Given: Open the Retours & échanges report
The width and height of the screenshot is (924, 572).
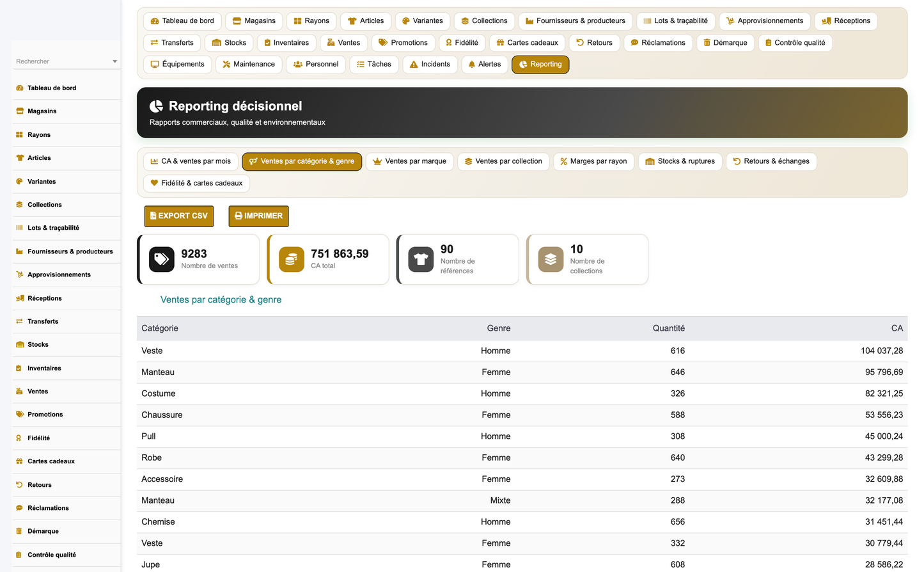Looking at the screenshot, I should pos(771,161).
